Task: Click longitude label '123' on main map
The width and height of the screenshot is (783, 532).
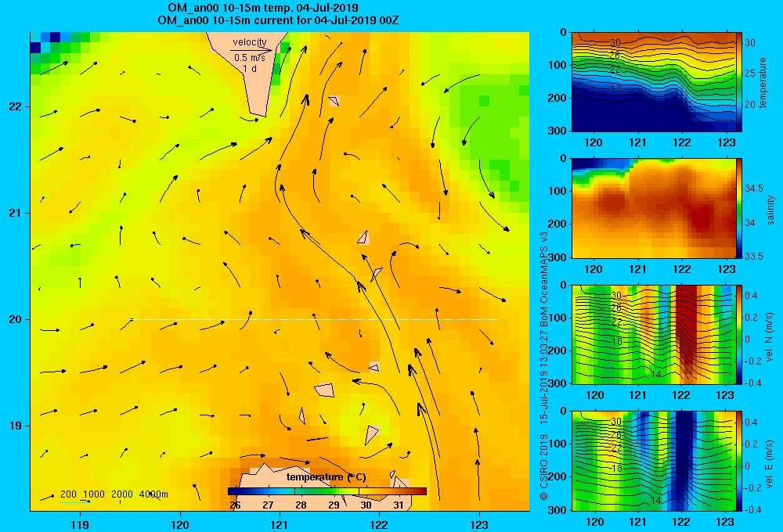Action: tap(479, 524)
